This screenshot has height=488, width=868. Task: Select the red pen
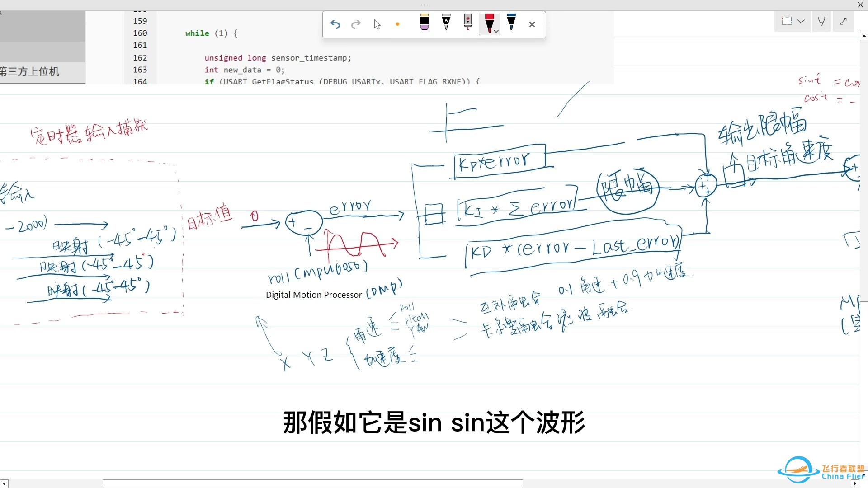[488, 23]
